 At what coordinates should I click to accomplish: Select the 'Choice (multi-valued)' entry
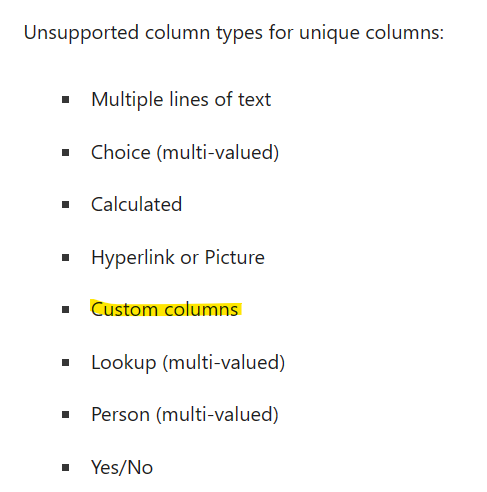pos(185,153)
